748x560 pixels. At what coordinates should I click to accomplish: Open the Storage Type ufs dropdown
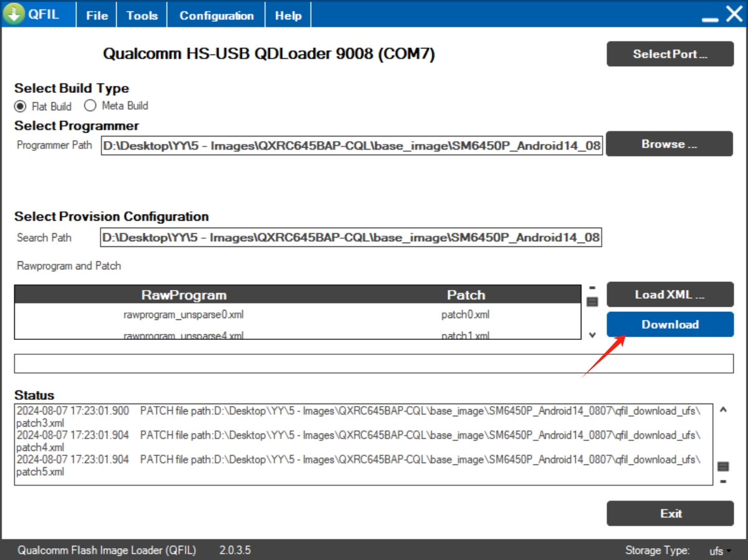point(720,551)
